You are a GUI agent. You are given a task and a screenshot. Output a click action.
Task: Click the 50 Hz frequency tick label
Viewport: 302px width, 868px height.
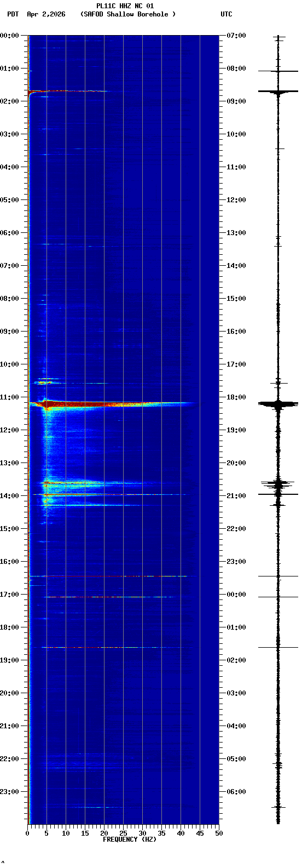(219, 833)
